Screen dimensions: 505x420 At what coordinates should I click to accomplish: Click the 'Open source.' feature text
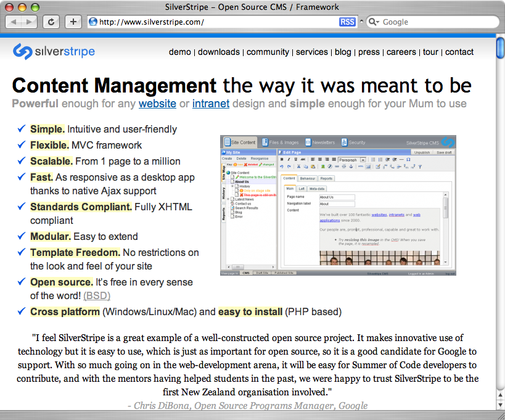62,282
